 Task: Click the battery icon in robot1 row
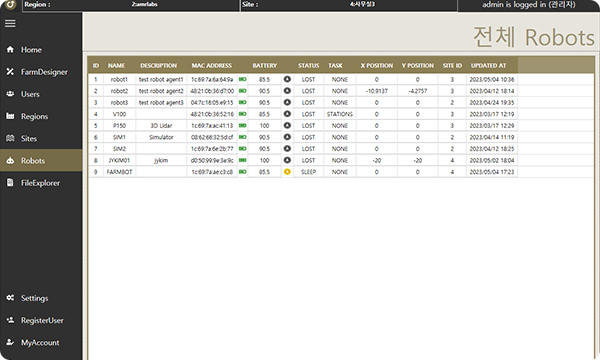243,79
